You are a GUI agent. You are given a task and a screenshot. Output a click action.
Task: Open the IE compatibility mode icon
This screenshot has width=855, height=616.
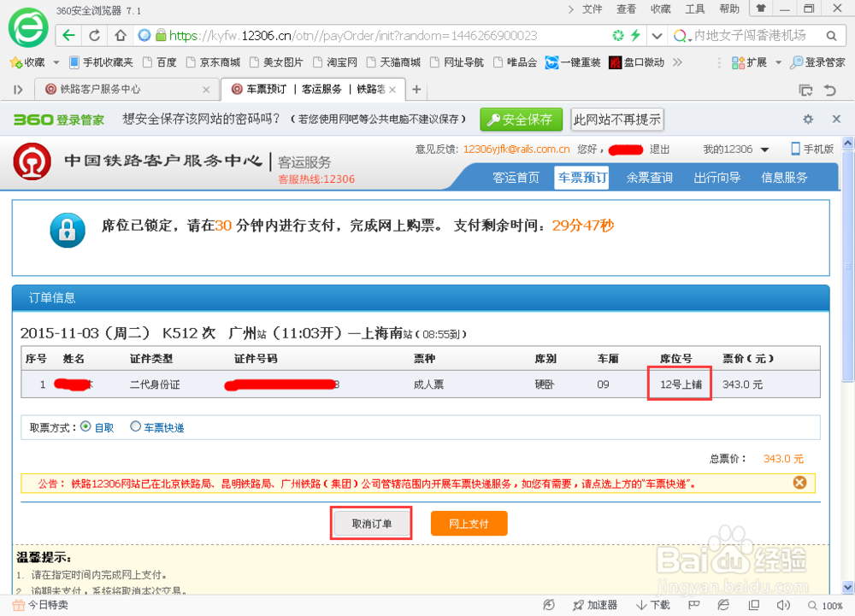point(722,605)
